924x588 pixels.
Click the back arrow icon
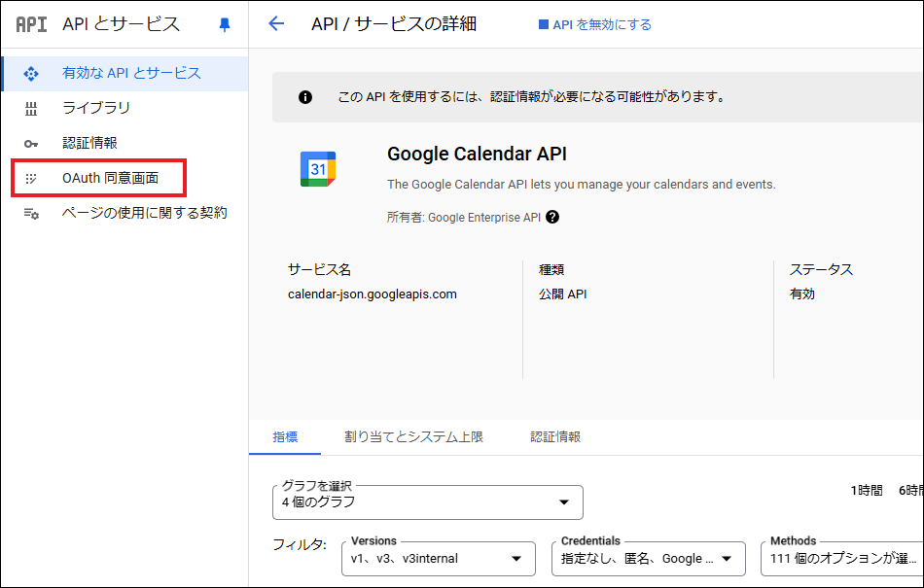click(276, 24)
